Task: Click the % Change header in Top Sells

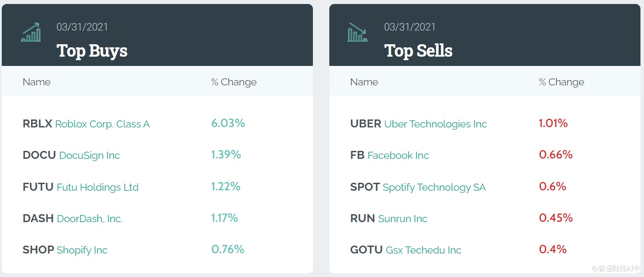Action: [x=561, y=82]
